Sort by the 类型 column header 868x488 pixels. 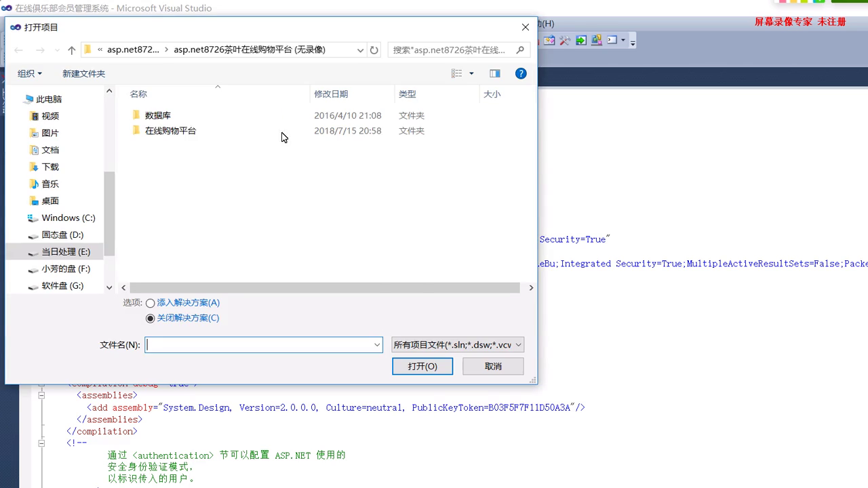407,94
